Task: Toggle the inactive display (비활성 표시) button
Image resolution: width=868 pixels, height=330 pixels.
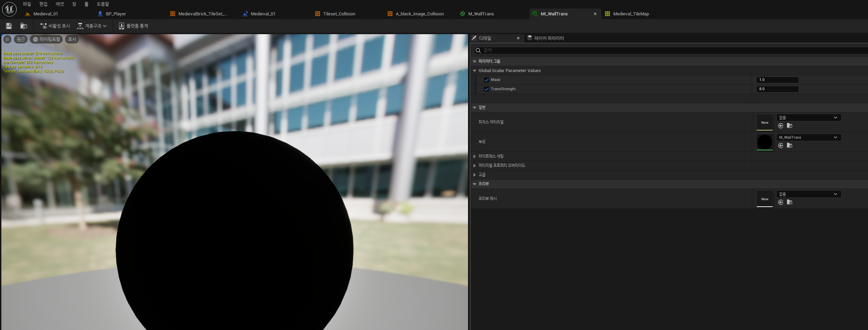Action: (55, 26)
